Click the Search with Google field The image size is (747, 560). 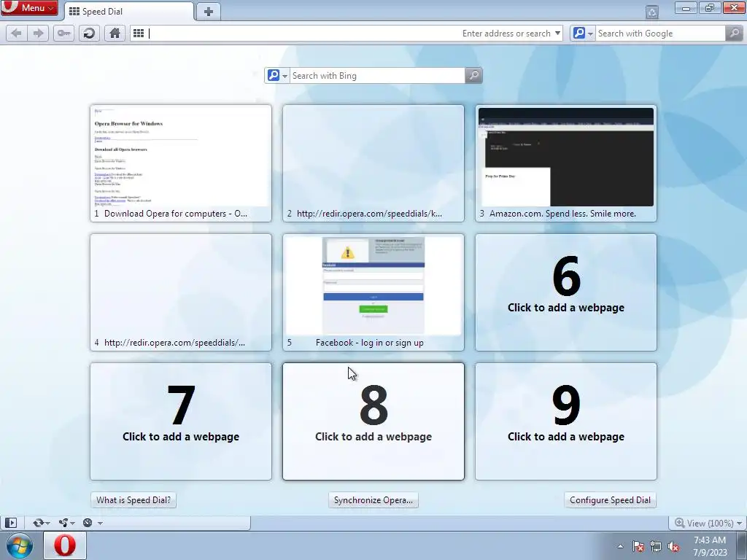coord(660,34)
